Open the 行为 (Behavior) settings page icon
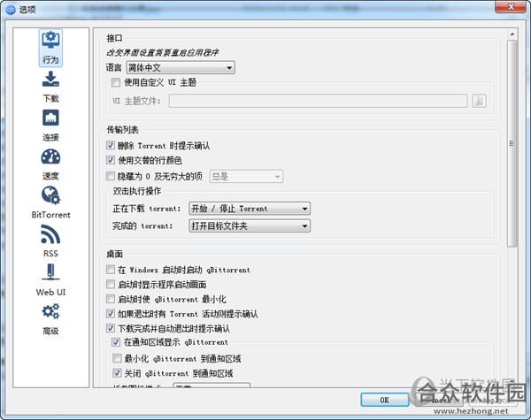This screenshot has width=531, height=420. pyautogui.click(x=50, y=48)
